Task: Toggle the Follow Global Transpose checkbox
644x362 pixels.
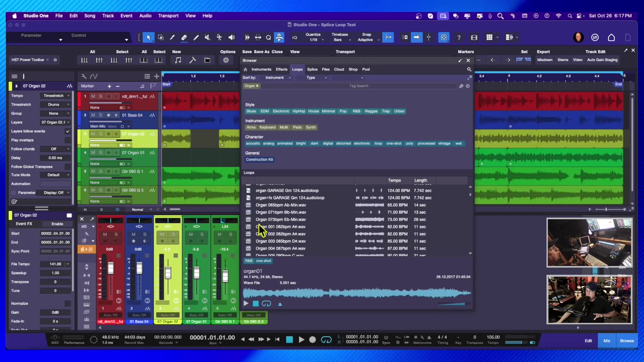Action: 67,166
